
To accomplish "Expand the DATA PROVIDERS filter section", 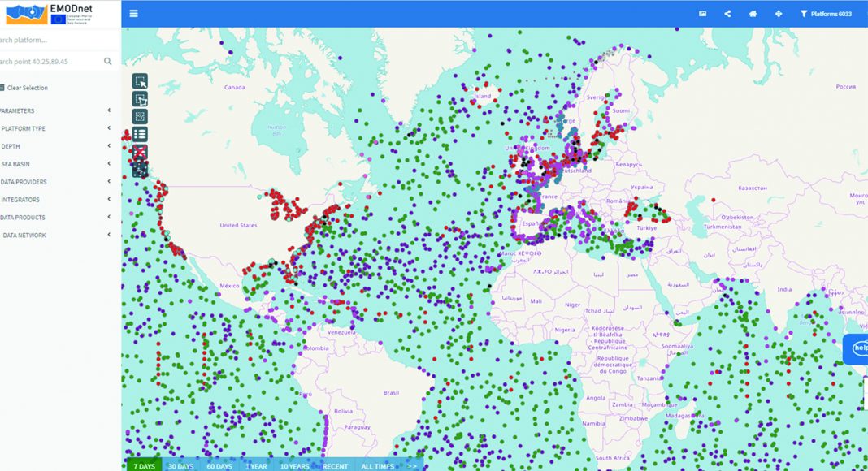I will (57, 182).
